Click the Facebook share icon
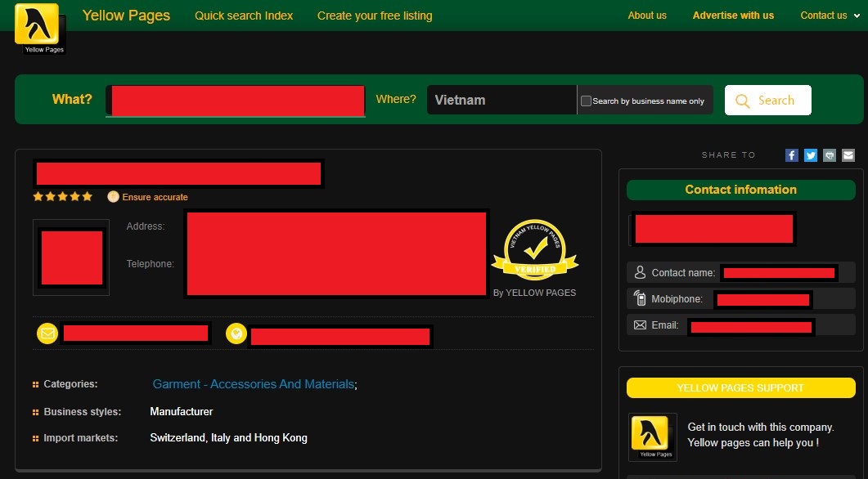This screenshot has height=479, width=868. tap(791, 154)
